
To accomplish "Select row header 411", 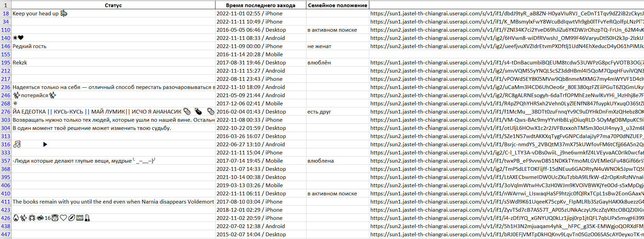I will point(5,201).
